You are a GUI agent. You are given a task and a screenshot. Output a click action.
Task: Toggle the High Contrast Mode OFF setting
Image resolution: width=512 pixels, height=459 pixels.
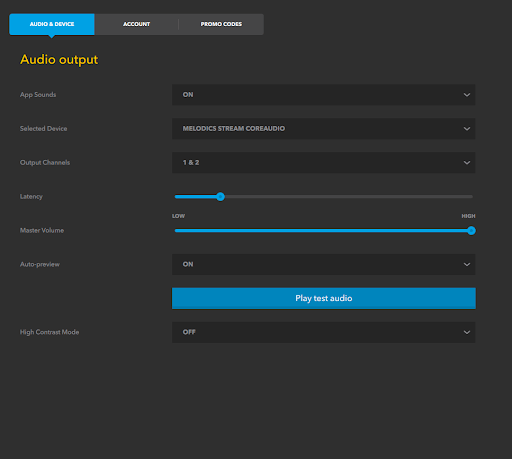point(324,332)
